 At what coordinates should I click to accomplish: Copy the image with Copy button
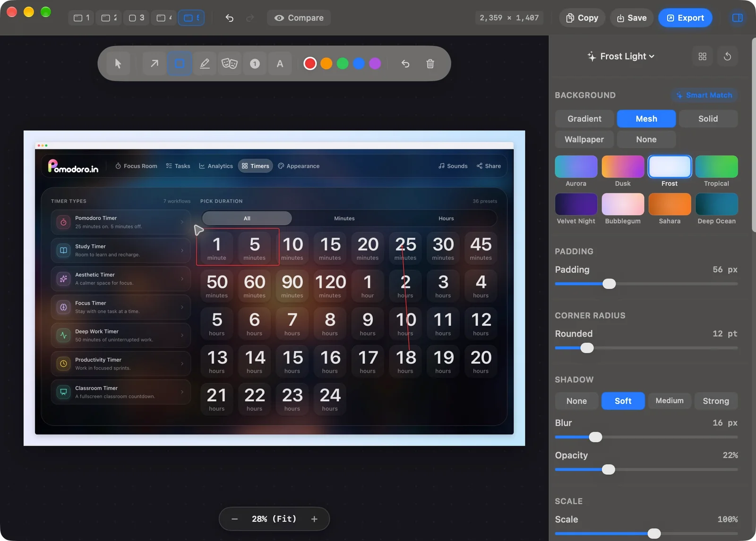[x=582, y=18]
